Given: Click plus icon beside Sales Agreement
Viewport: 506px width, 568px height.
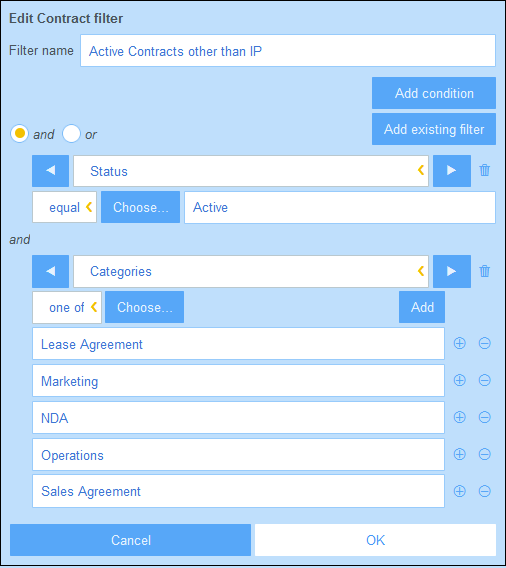Looking at the screenshot, I should click(460, 491).
